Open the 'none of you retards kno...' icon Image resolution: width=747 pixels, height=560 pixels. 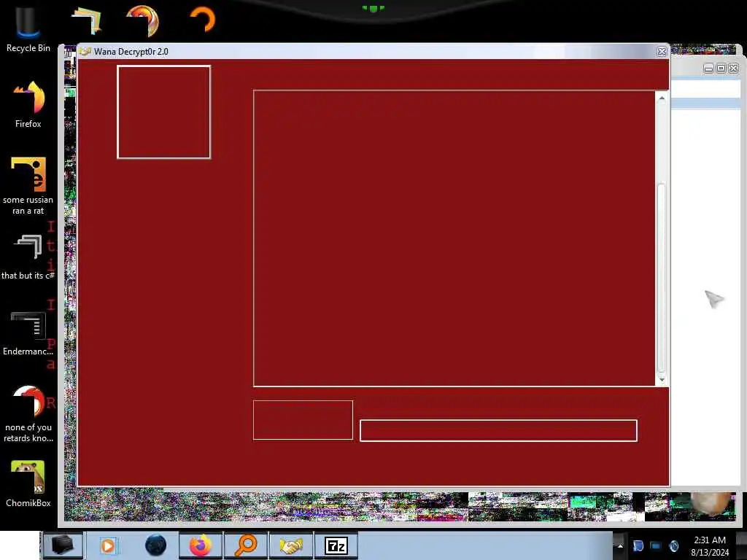click(x=28, y=413)
